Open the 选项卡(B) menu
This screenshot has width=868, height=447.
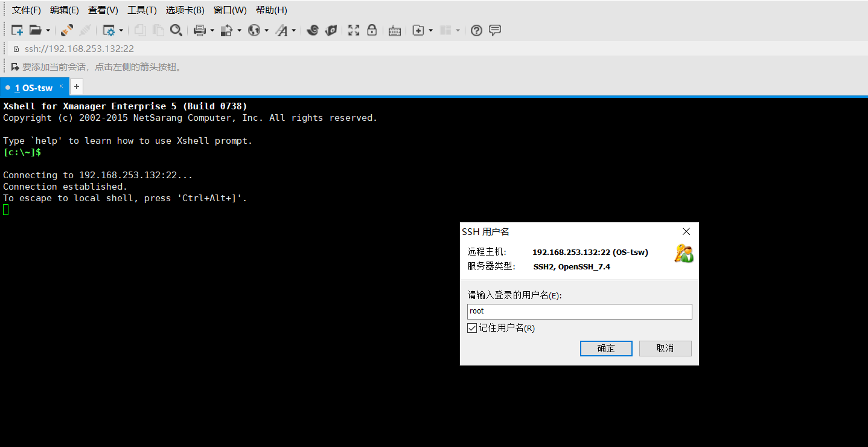[x=185, y=10]
